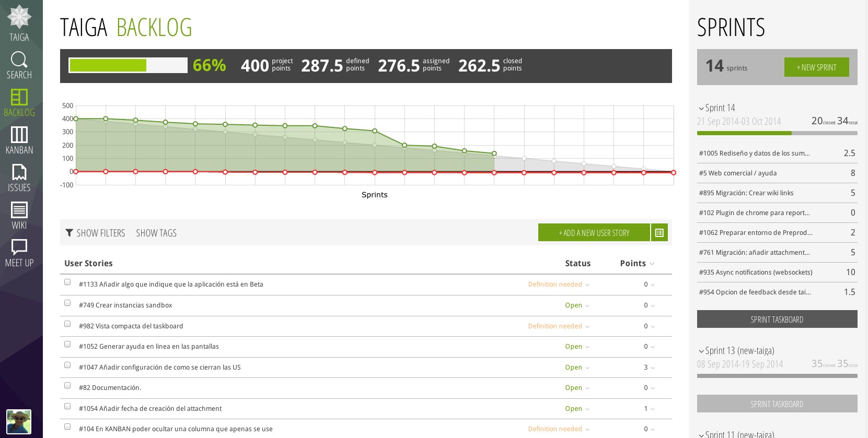Click the User Stories column header
The image size is (868, 438).
[88, 264]
